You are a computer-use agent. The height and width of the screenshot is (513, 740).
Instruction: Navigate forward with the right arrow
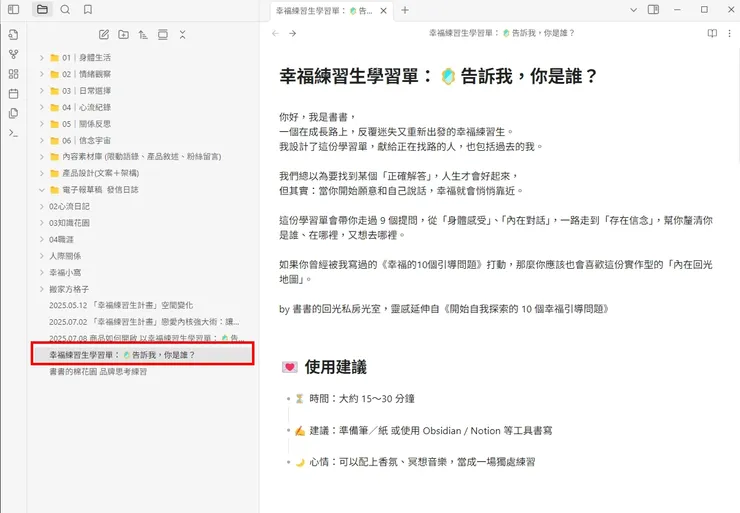click(x=293, y=34)
